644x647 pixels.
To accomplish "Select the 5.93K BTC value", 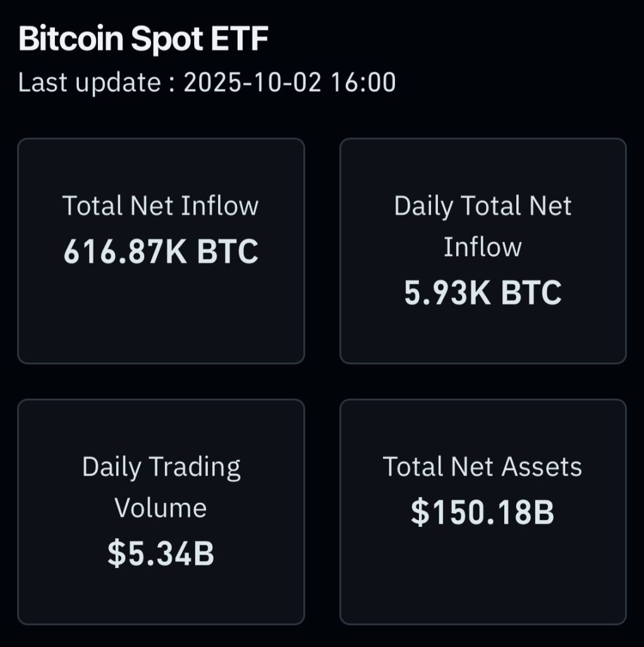I will click(483, 293).
